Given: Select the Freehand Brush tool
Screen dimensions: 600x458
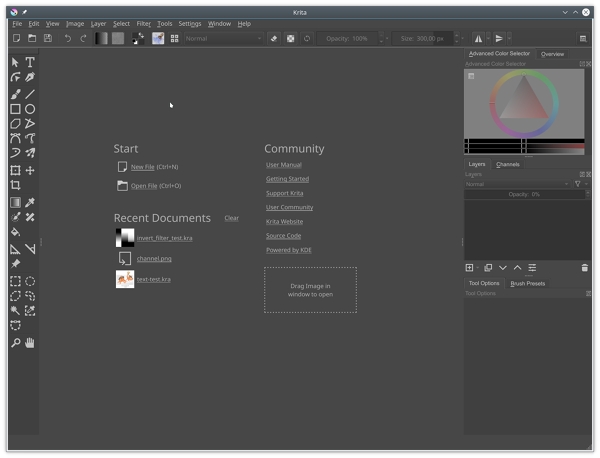Looking at the screenshot, I should 15,94.
